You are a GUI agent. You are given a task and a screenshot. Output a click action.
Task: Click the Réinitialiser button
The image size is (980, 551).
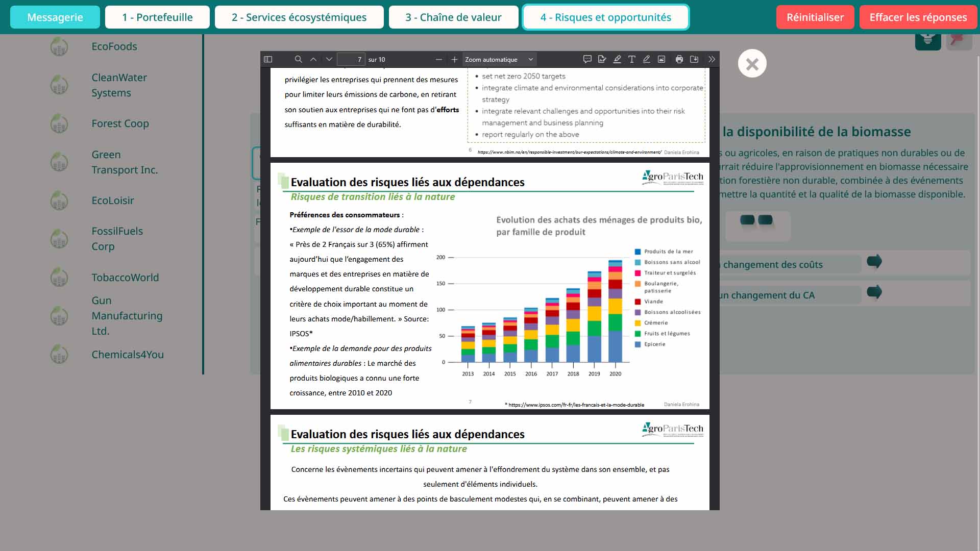[x=815, y=17]
